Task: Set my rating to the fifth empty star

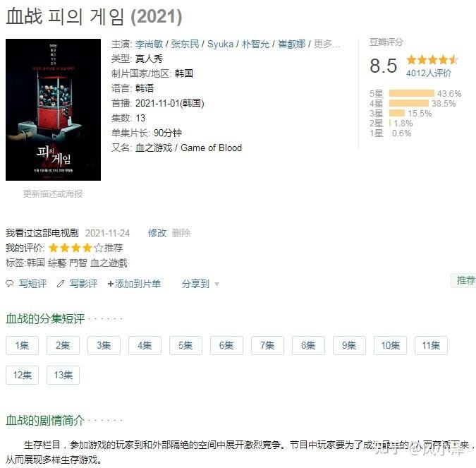Action: click(x=98, y=248)
